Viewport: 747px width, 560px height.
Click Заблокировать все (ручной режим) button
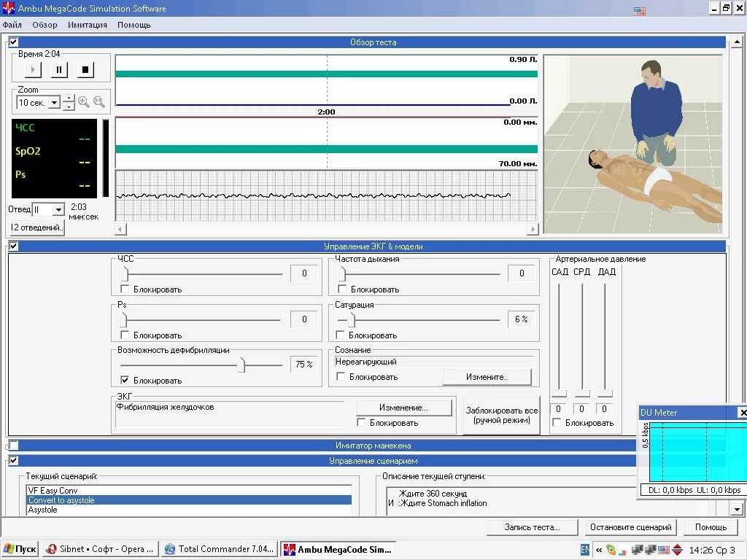tap(502, 415)
